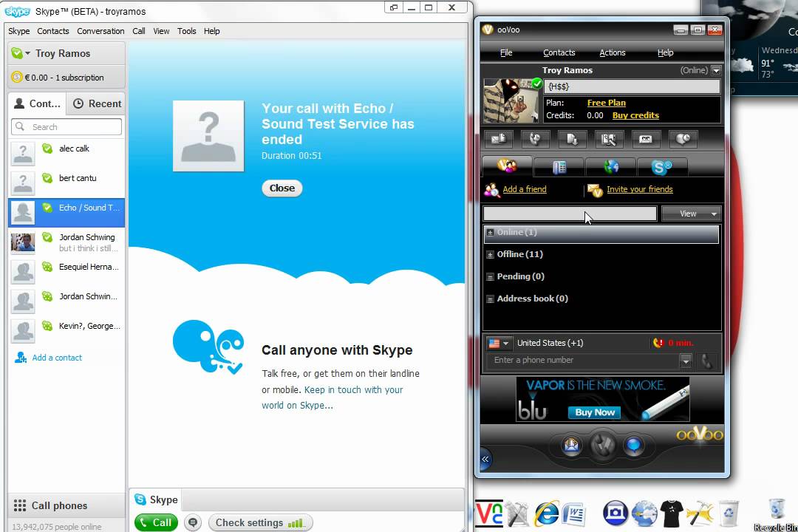Open the United States country flag dropdown
This screenshot has height=532, width=798.
(499, 343)
